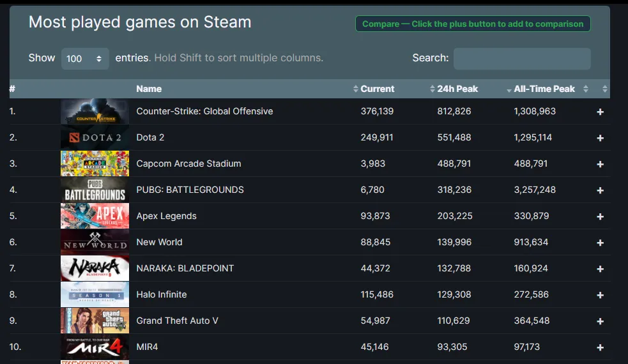Focus the Search input field
This screenshot has width=628, height=364.
[522, 59]
